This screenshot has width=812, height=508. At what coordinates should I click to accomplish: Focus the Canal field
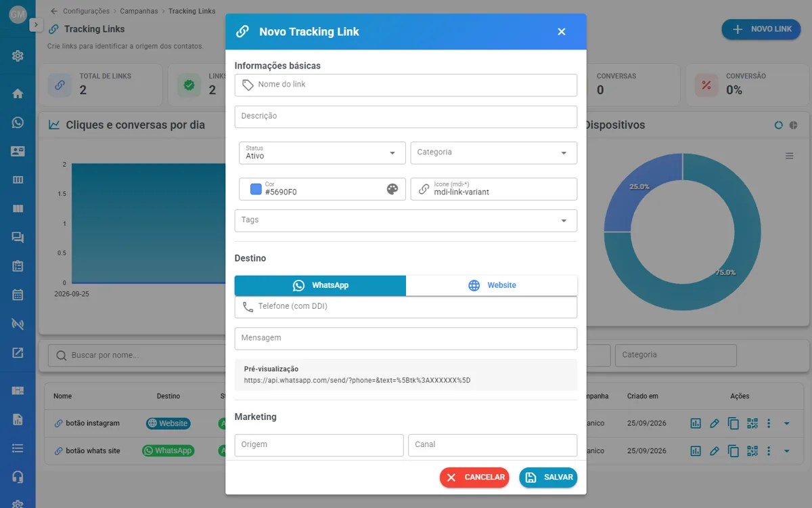[x=493, y=445]
